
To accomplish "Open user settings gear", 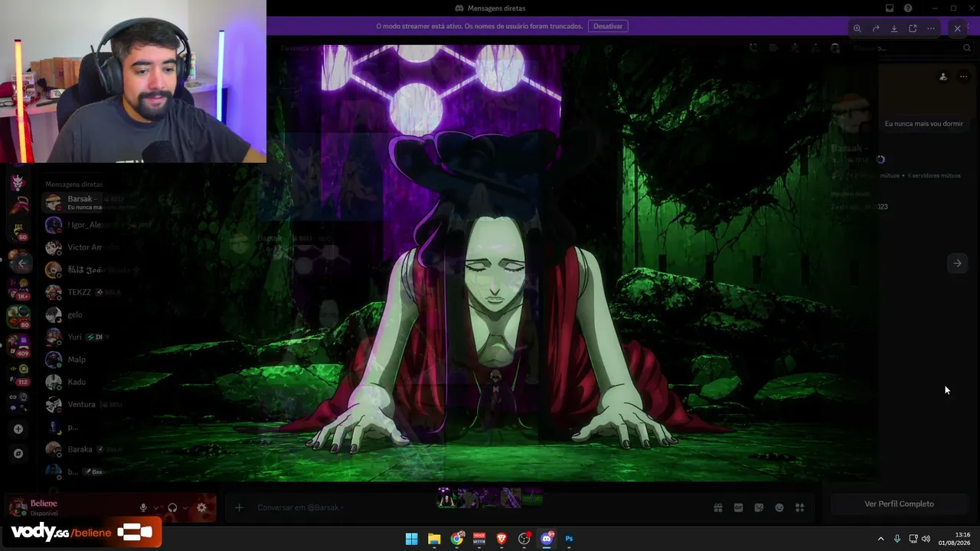I will click(201, 507).
